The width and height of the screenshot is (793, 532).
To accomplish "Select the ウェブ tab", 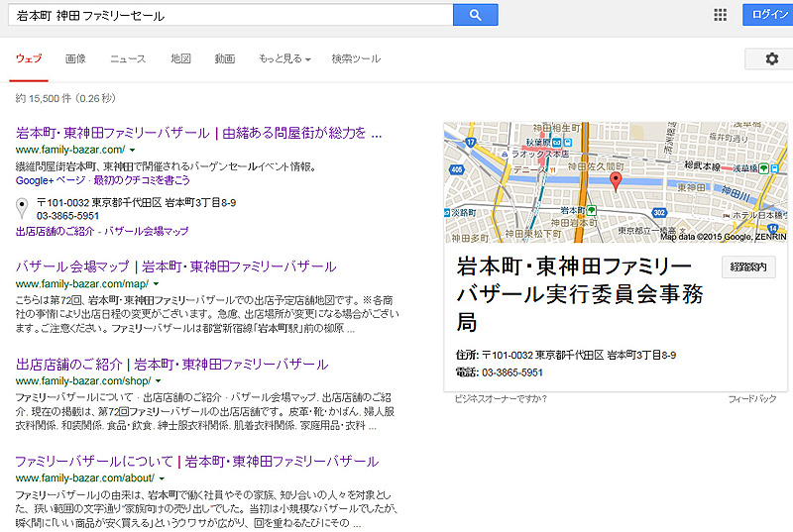I will [29, 58].
